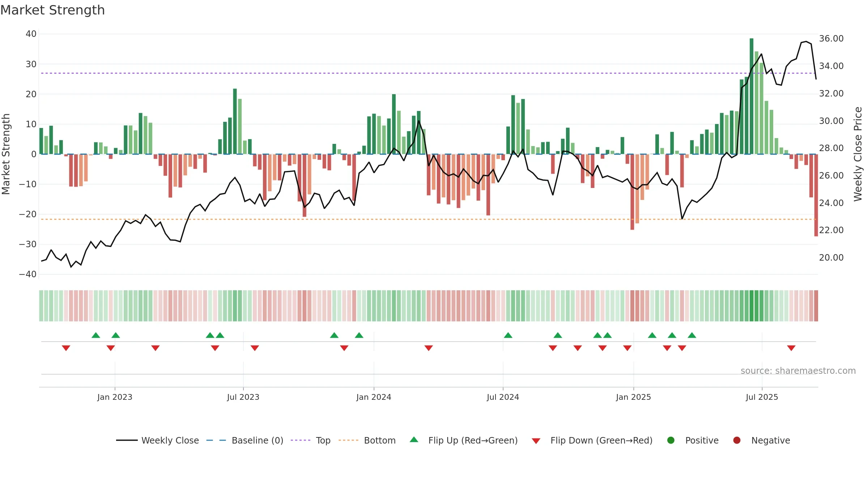Click the green Flip Up marker just after Jul 2024
Screen dimensions: 868x488
click(x=508, y=335)
